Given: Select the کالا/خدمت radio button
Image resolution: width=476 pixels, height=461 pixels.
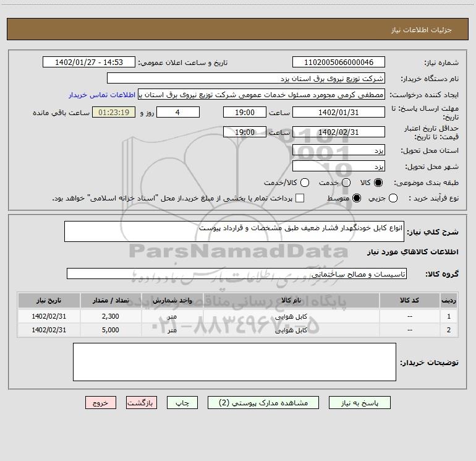Looking at the screenshot, I should pos(305,183).
